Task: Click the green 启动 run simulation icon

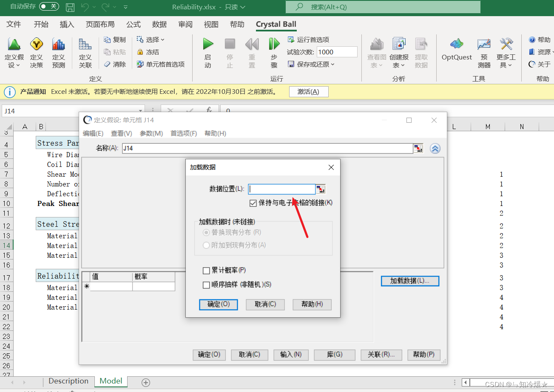Action: pos(208,47)
